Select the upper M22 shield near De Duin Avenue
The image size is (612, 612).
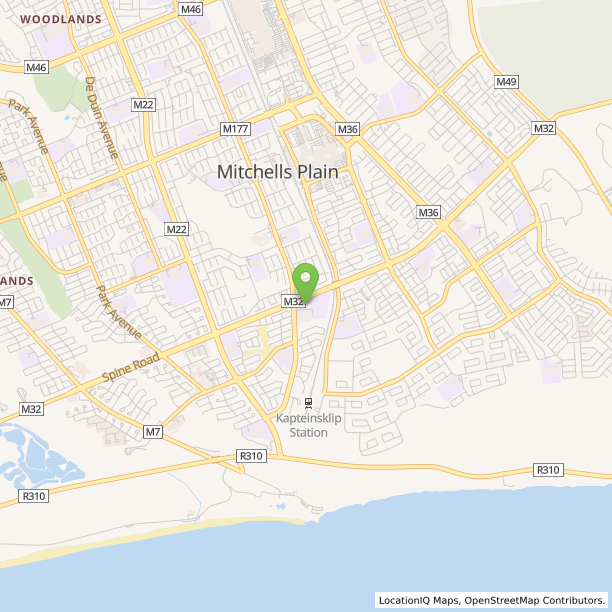(x=143, y=105)
